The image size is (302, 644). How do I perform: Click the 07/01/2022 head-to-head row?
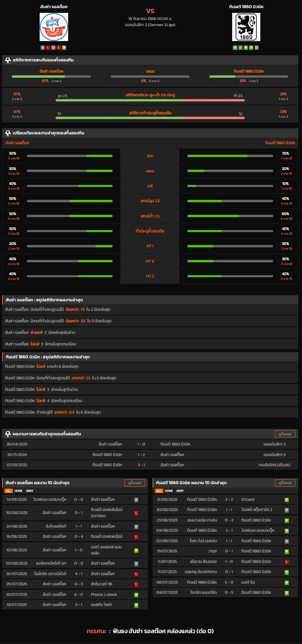click(150, 465)
